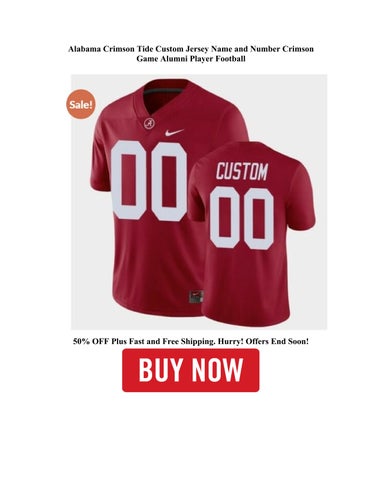This screenshot has width=371, height=480.
Task: Click the jersey product image thumbnail
Action: [x=199, y=202]
